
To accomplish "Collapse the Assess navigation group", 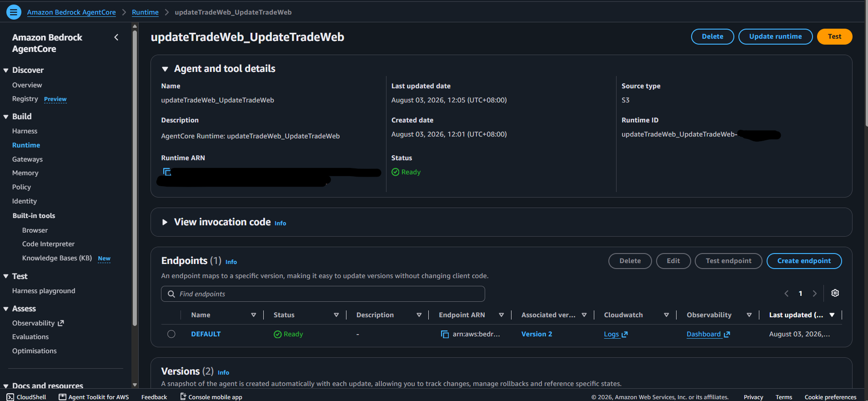I will (6, 309).
